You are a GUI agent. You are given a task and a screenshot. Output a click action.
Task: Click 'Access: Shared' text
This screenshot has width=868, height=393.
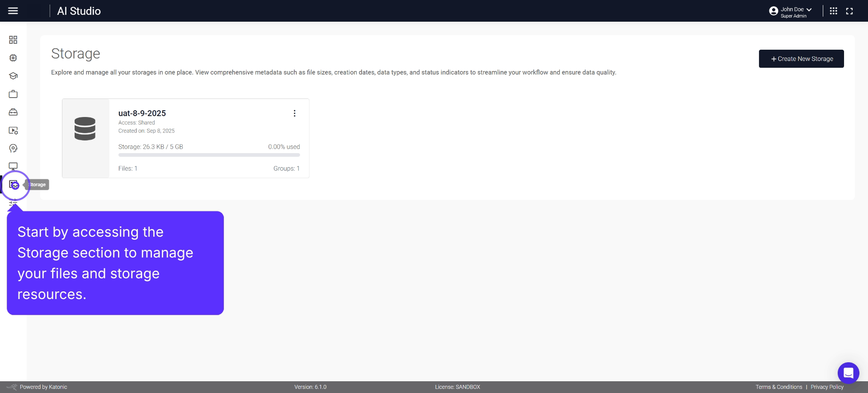pos(137,122)
